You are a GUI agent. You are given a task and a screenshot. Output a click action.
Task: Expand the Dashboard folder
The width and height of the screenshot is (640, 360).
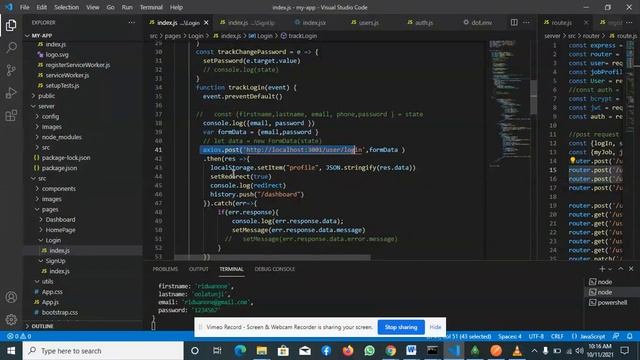point(83,220)
